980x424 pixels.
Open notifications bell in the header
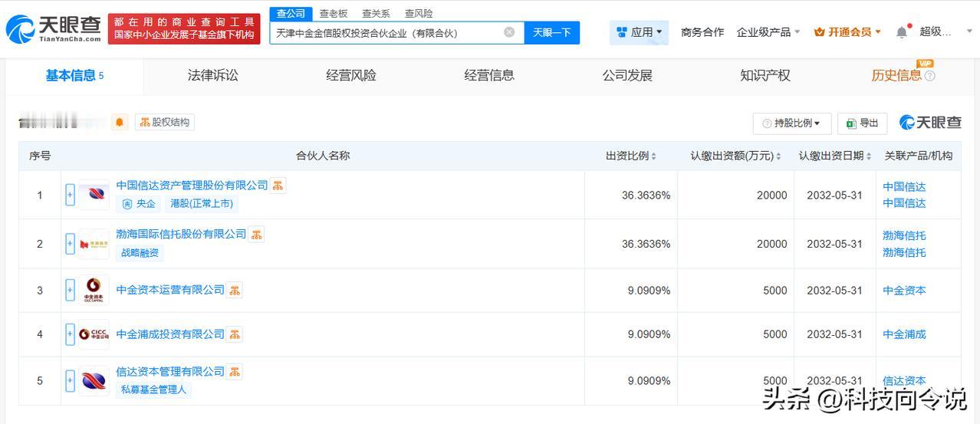tap(902, 32)
